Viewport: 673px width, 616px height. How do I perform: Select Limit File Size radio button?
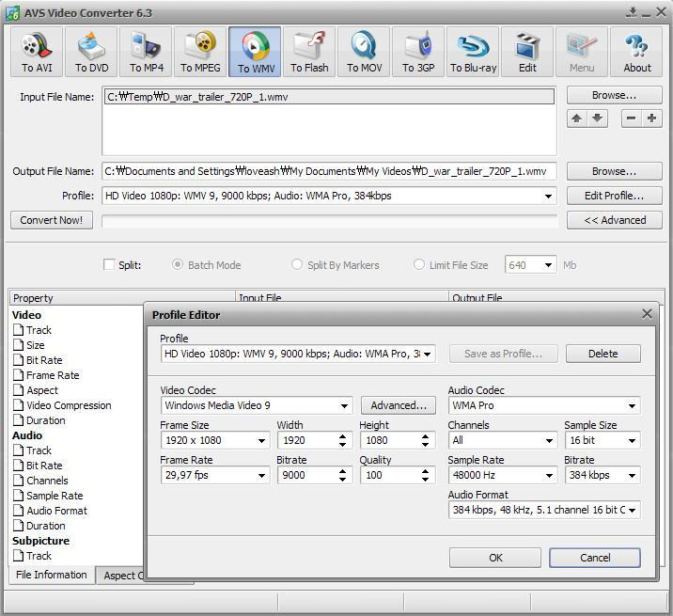(x=419, y=264)
